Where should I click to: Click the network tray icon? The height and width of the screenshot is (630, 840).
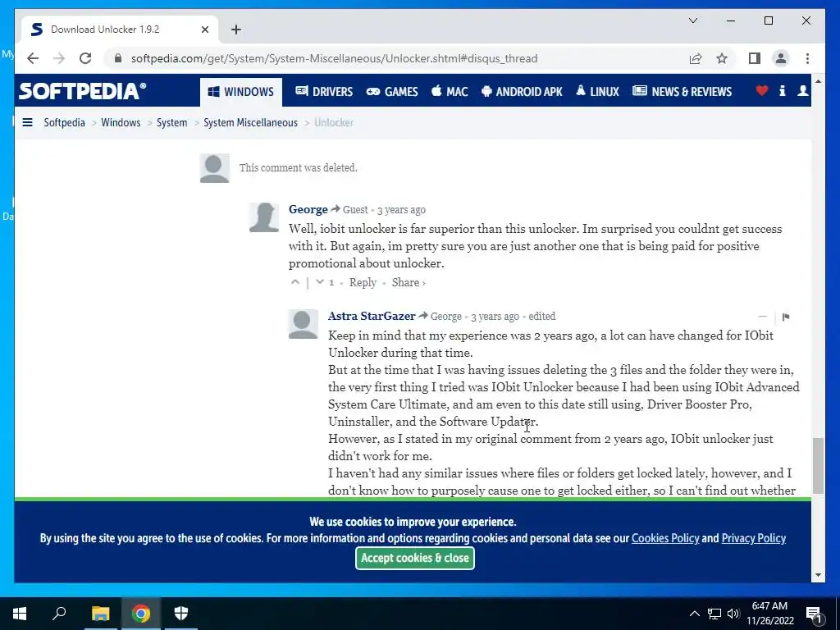tap(714, 614)
